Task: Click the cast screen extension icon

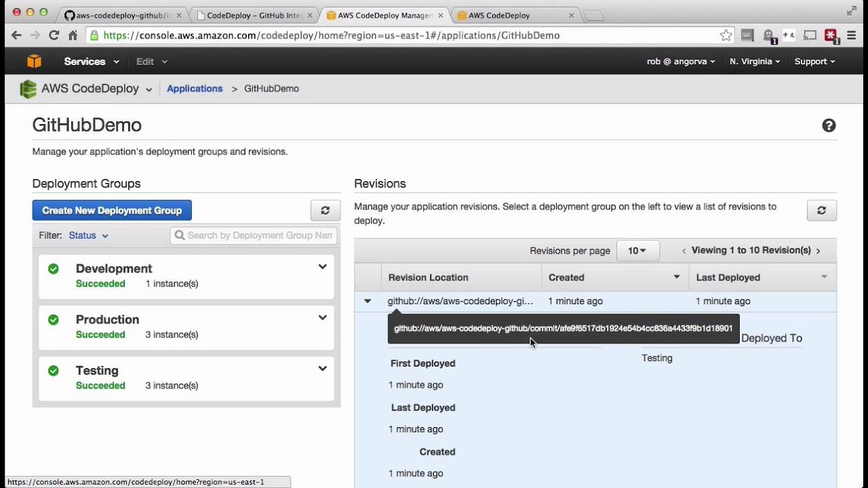Action: [x=810, y=35]
